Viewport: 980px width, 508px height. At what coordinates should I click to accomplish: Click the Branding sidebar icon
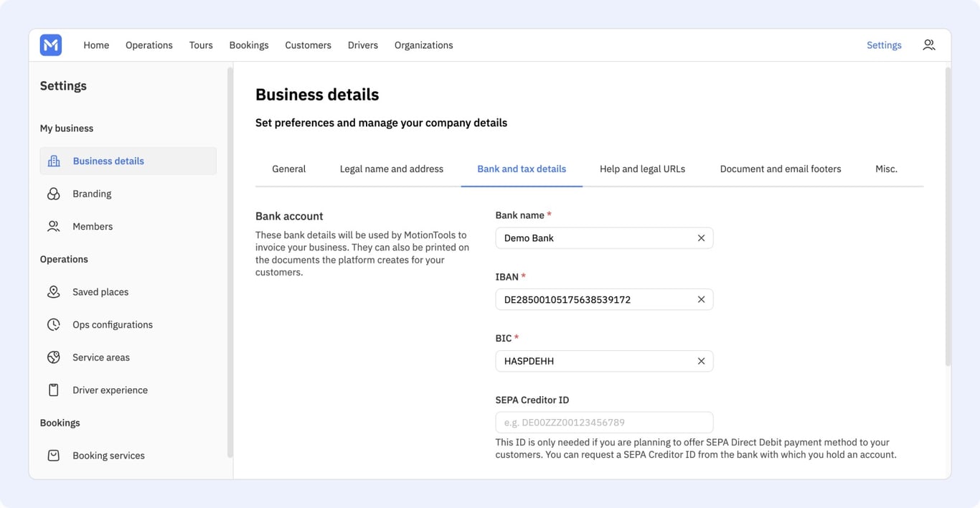click(54, 194)
